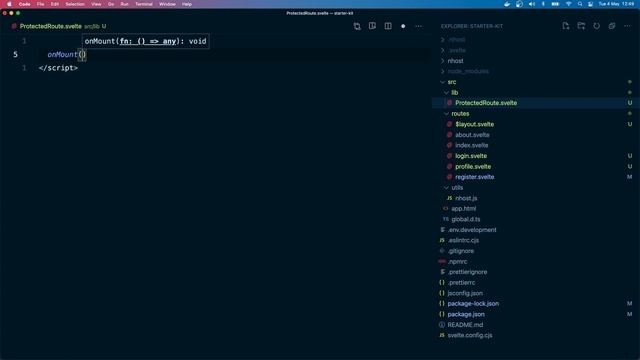The image size is (640, 360).
Task: Click the date and time in menu bar
Action: [616, 4]
